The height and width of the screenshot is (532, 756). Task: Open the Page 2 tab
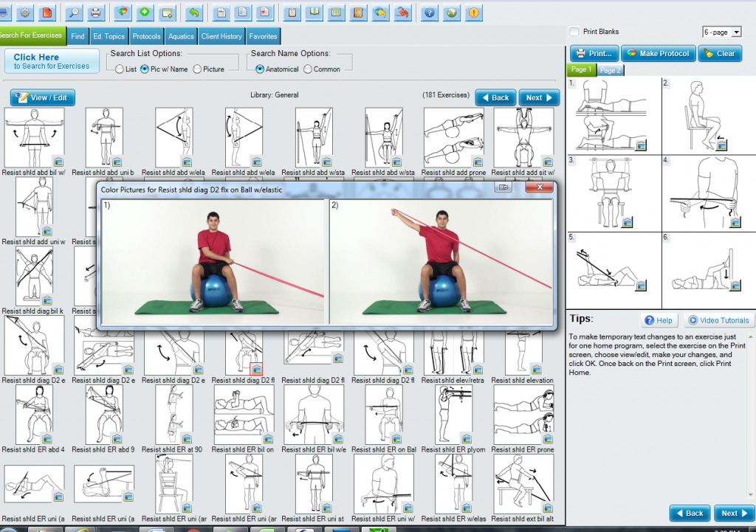(x=610, y=69)
